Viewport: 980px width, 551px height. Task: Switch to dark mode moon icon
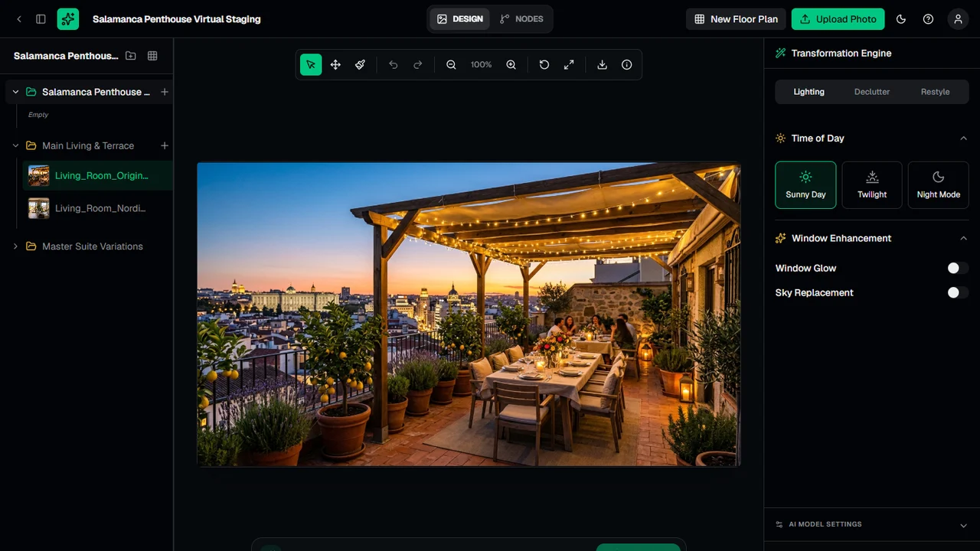tap(901, 19)
